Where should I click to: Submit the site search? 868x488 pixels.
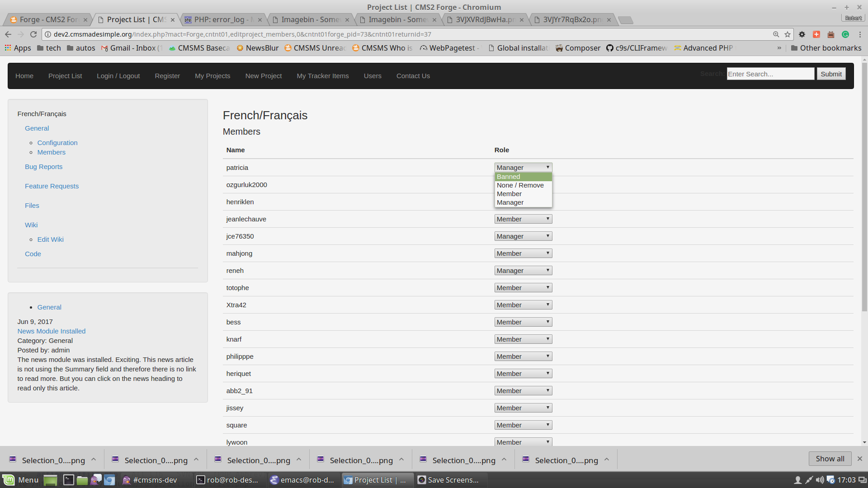click(x=831, y=74)
